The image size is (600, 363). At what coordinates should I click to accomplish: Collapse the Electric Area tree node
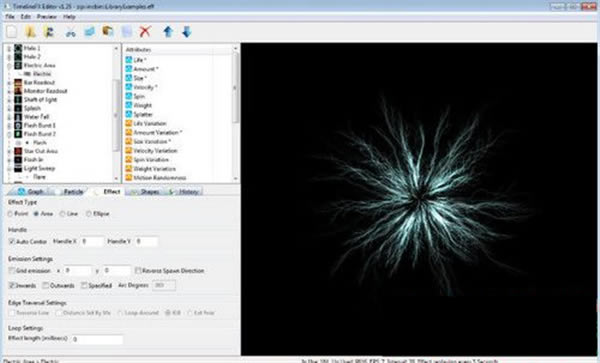[9, 65]
